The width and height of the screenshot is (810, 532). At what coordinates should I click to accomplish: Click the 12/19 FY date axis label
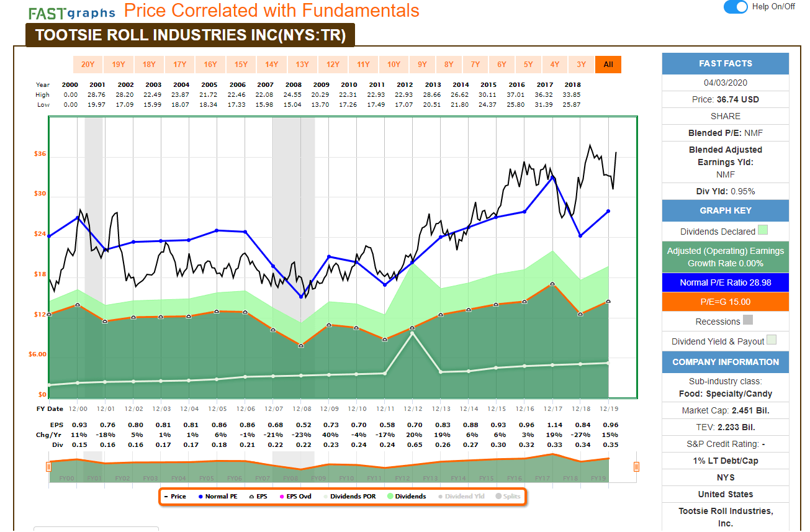608,408
